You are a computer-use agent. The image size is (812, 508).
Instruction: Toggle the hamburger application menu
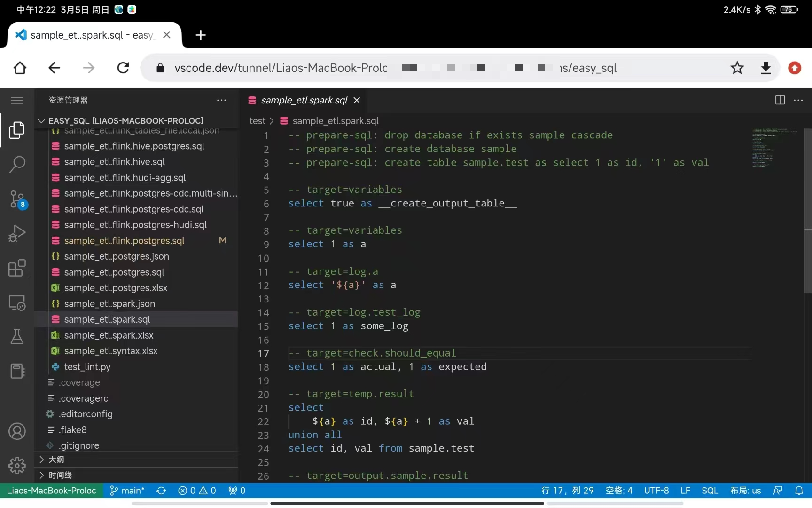coord(17,100)
